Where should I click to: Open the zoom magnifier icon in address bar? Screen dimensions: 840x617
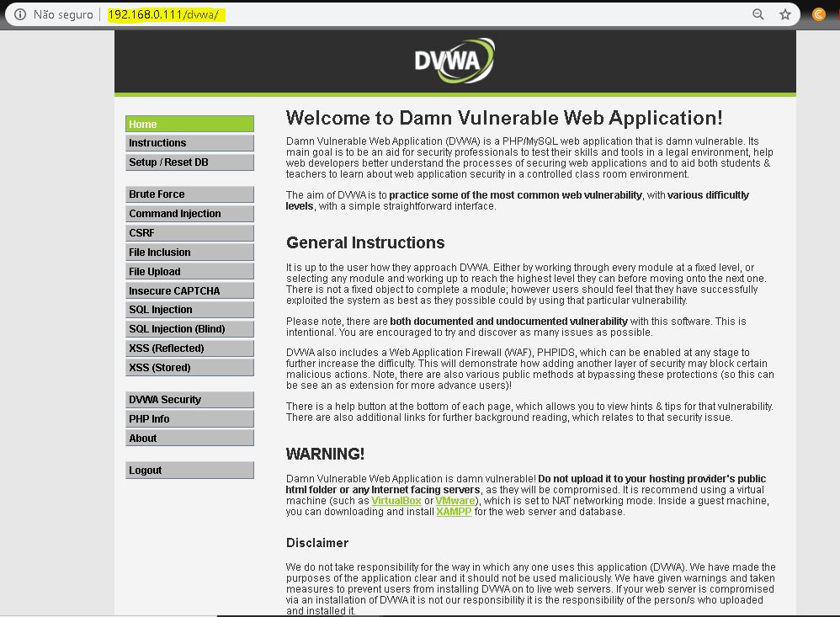click(758, 14)
